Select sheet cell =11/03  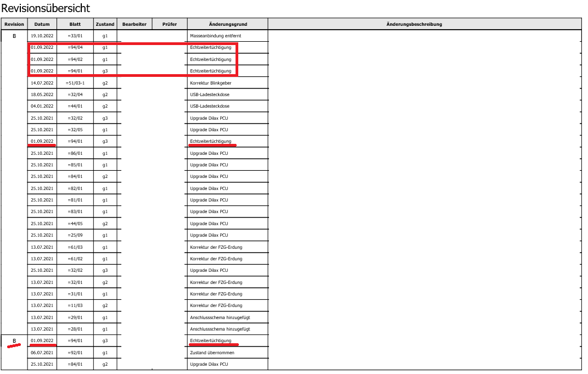[75, 305]
